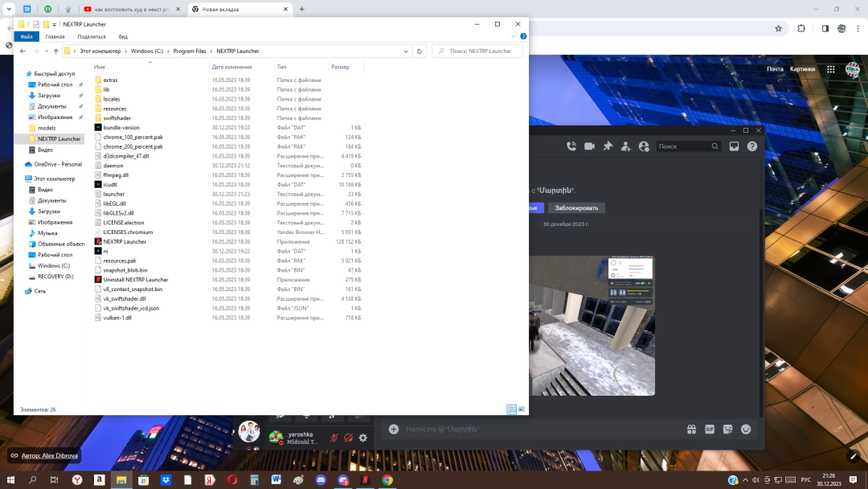The width and height of the screenshot is (868, 489).
Task: Switch to the YouTube browser tab
Action: point(131,9)
